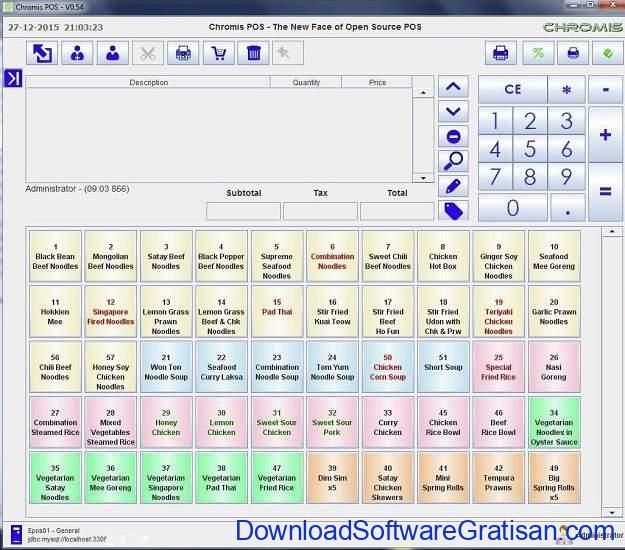The image size is (625, 550).
Task: Click the Quantity column header
Action: coord(306,82)
